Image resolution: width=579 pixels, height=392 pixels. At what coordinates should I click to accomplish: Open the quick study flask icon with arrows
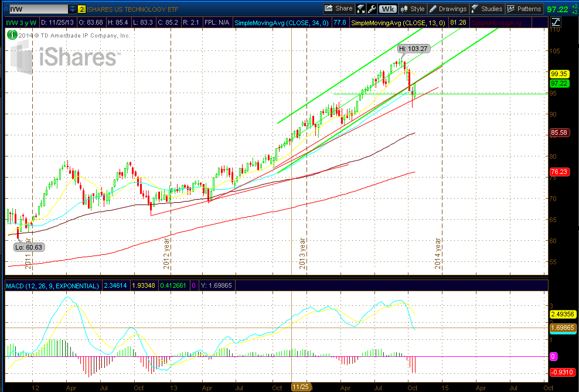coord(361,9)
